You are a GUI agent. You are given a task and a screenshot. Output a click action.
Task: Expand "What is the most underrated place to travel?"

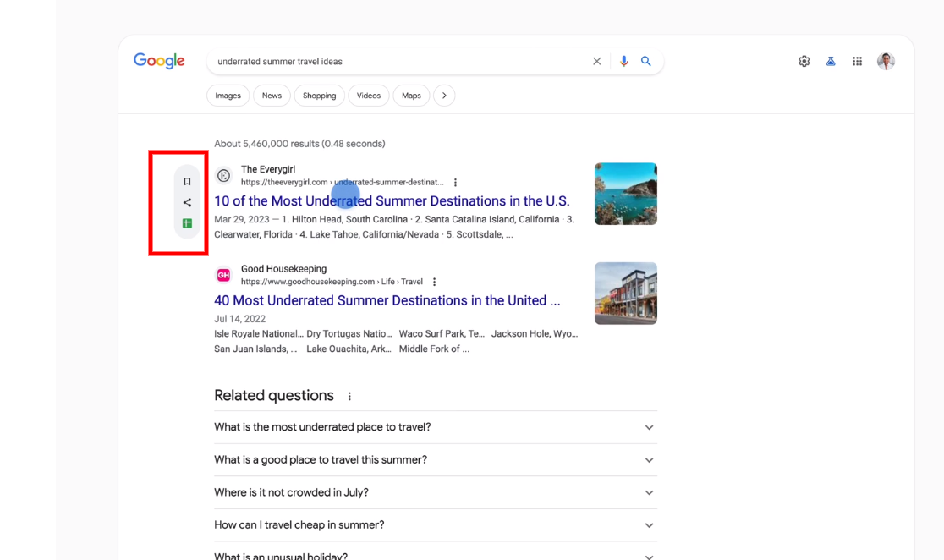coord(436,427)
